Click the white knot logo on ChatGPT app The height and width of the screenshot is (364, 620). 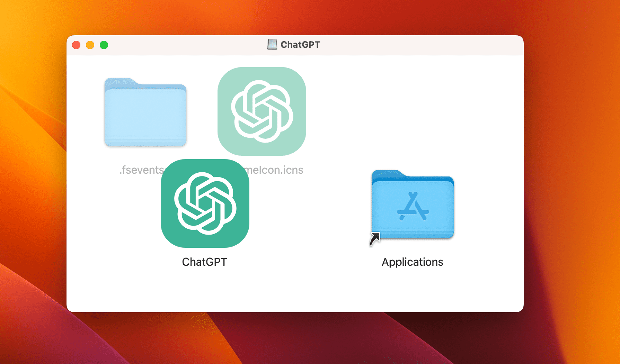(205, 203)
